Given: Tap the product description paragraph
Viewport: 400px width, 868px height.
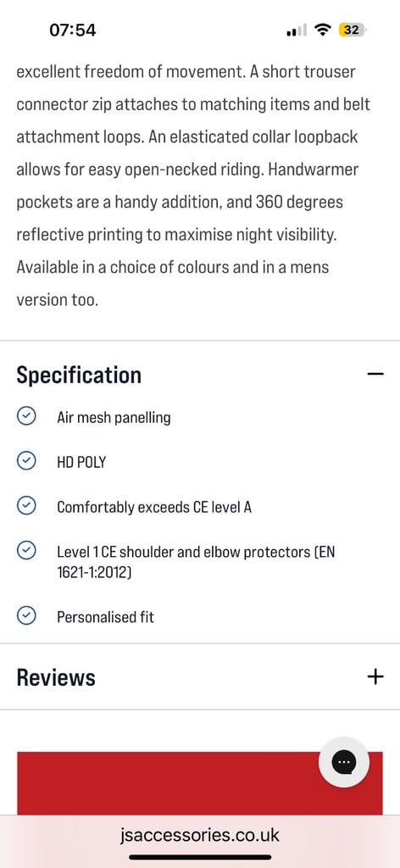Looking at the screenshot, I should coord(193,186).
